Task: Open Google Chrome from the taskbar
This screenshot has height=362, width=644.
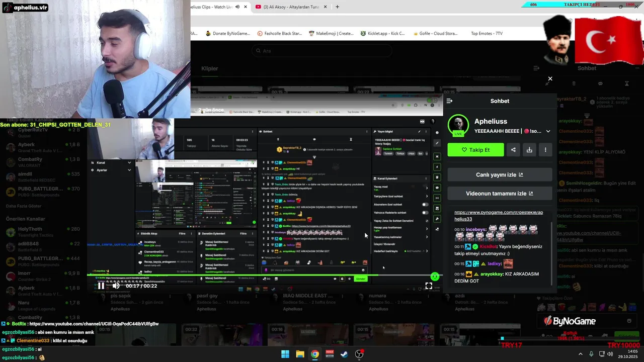Action: click(315, 354)
